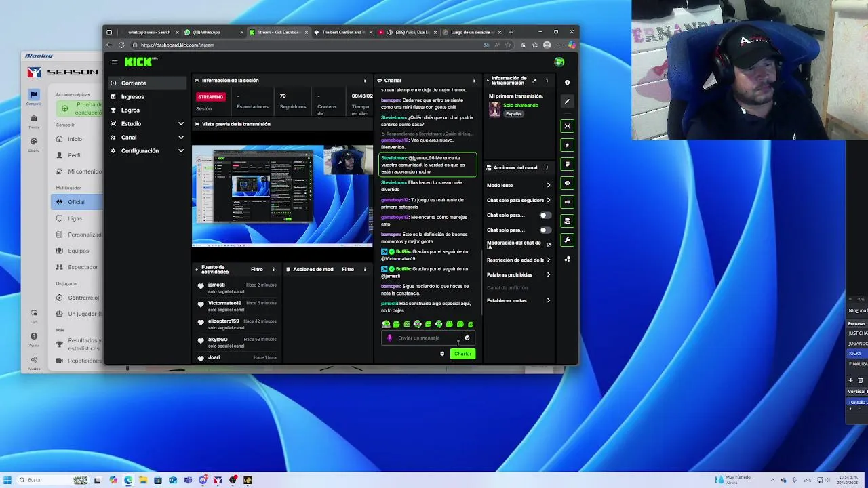Open File Explorer from the taskbar
The width and height of the screenshot is (868, 488).
(143, 480)
